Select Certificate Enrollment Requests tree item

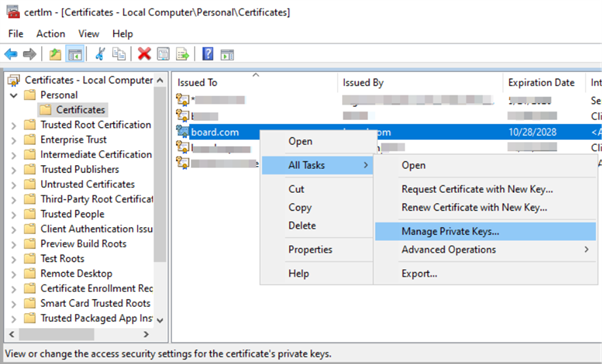coord(96,288)
